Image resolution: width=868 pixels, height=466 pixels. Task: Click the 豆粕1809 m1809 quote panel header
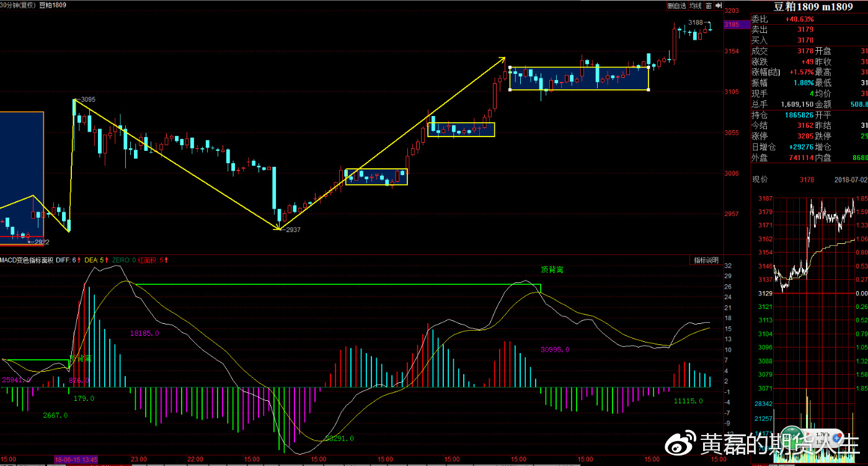pos(813,7)
